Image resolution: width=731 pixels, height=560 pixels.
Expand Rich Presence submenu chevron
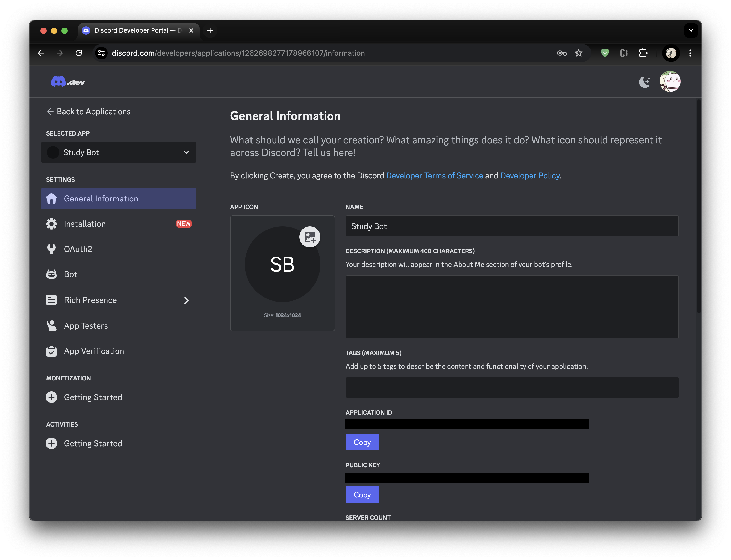(x=186, y=300)
